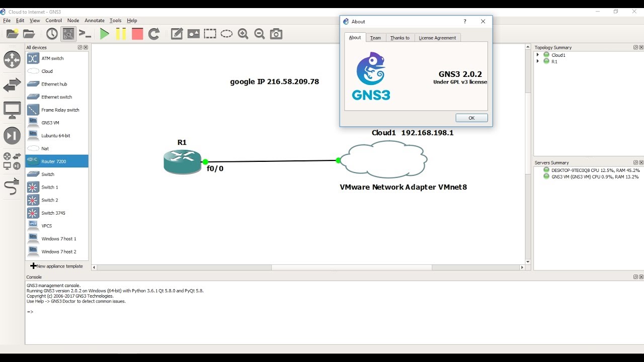Browse end devices monitor icon
Screen dimensions: 644x362
pyautogui.click(x=12, y=110)
